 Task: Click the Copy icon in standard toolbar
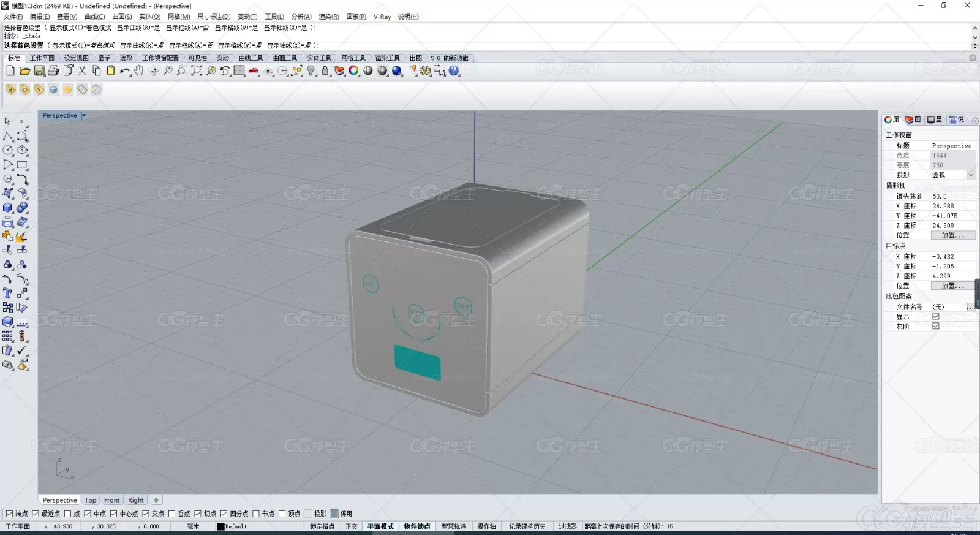(96, 71)
